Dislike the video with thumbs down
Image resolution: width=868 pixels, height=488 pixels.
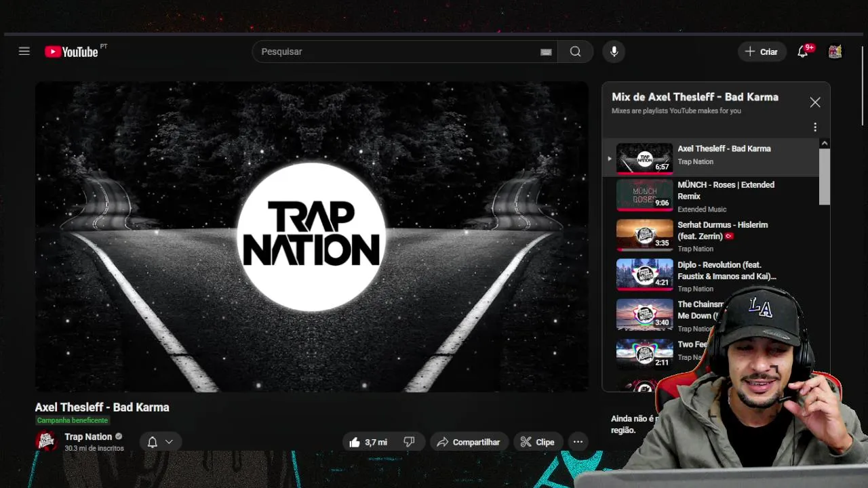(x=409, y=442)
